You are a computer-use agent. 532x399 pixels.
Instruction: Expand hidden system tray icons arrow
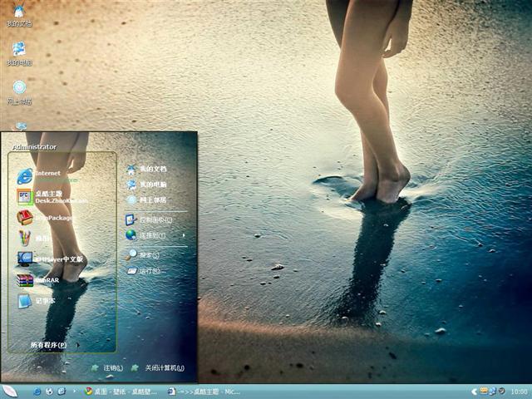[x=473, y=391]
